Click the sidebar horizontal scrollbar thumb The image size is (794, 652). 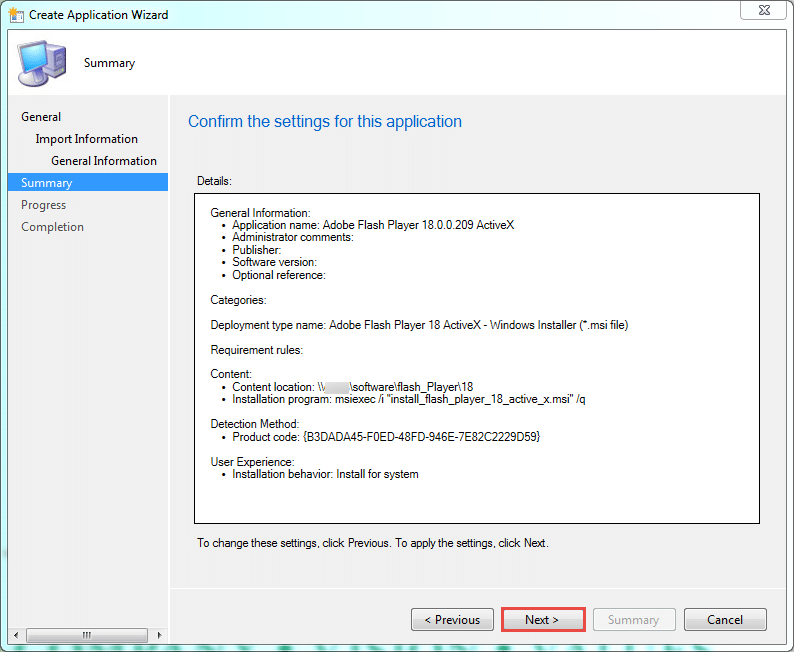pos(87,635)
